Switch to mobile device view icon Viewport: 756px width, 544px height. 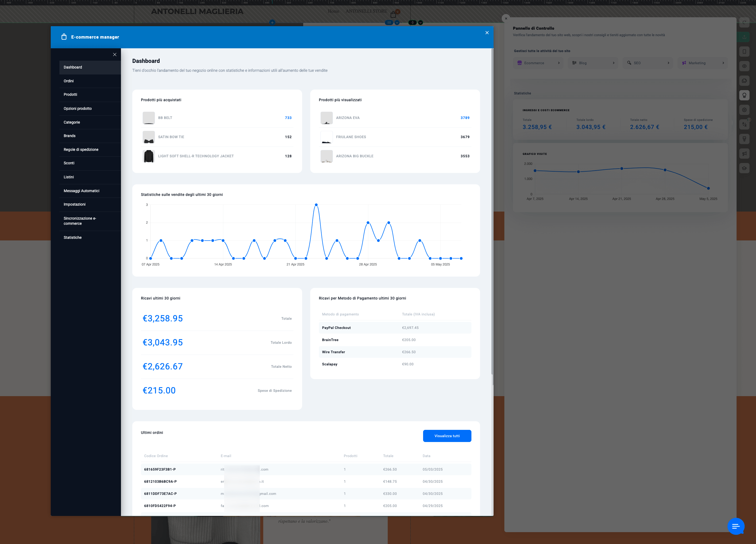[744, 52]
